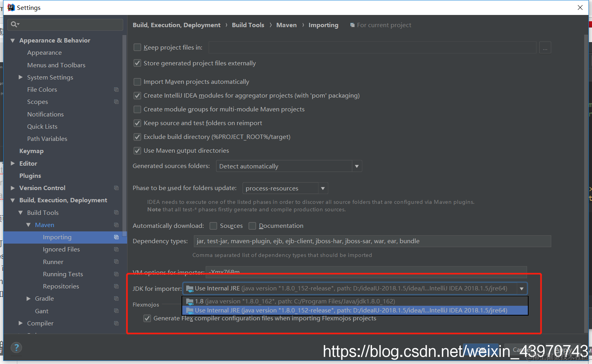Toggle Exclude build directory checkbox
The height and width of the screenshot is (364, 592).
coord(137,137)
